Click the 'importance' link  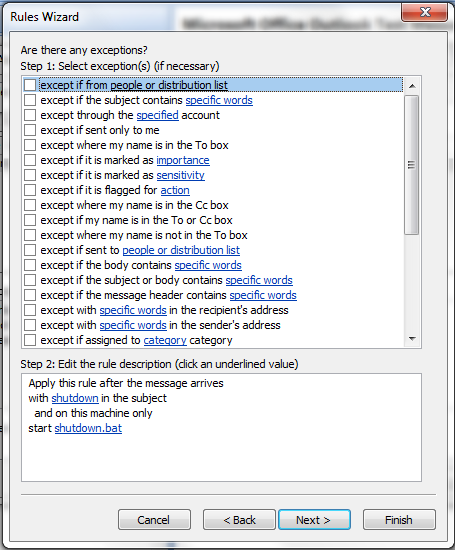tap(183, 160)
